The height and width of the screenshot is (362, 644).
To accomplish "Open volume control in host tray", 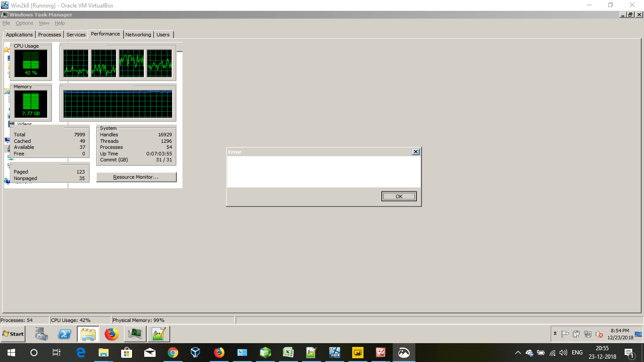I will pyautogui.click(x=563, y=353).
